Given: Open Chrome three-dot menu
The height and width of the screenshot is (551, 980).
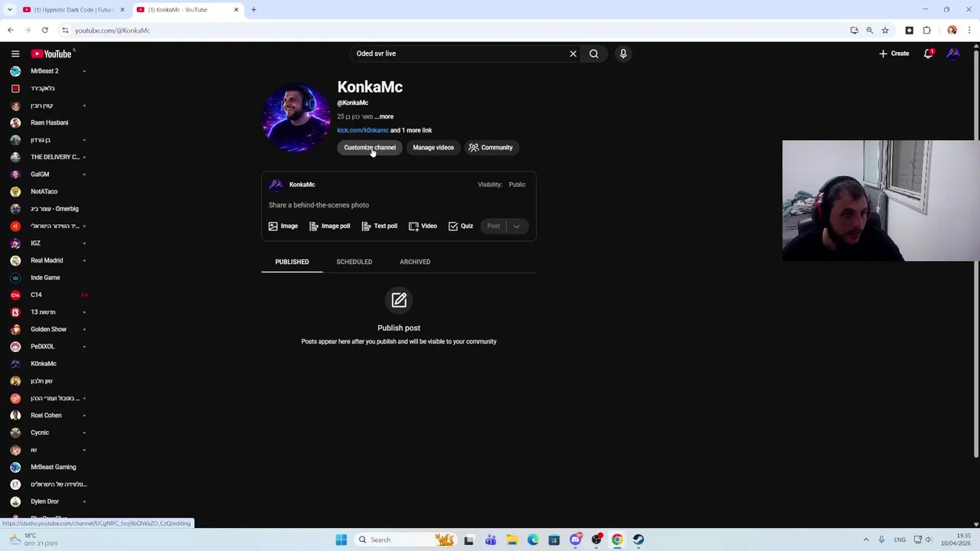Looking at the screenshot, I should (969, 31).
